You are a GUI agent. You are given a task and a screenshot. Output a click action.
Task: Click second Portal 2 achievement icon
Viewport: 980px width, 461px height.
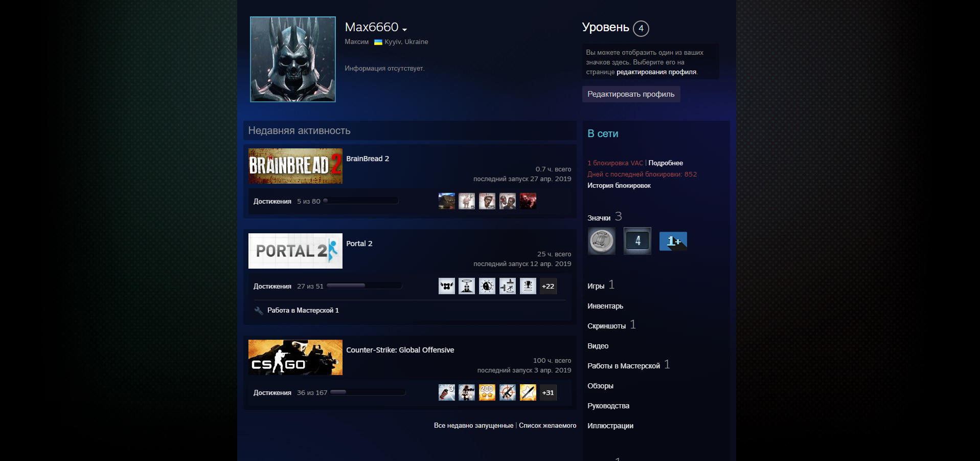click(467, 286)
